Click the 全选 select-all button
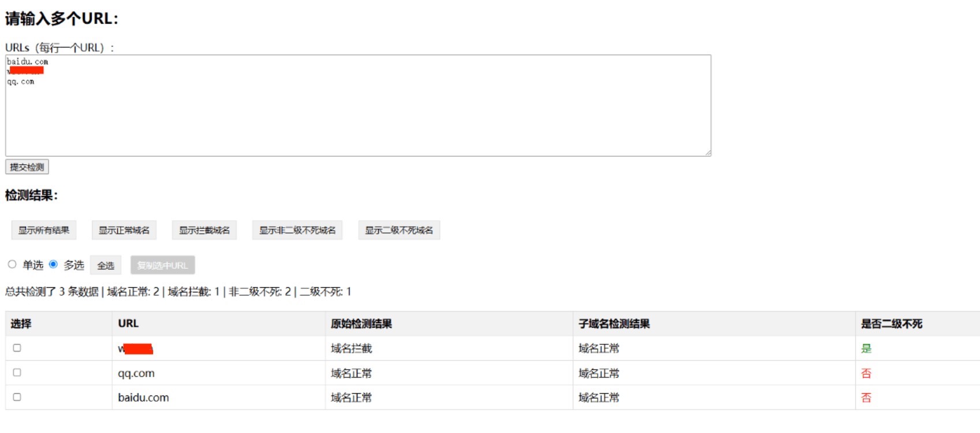This screenshot has width=980, height=433. [x=106, y=265]
